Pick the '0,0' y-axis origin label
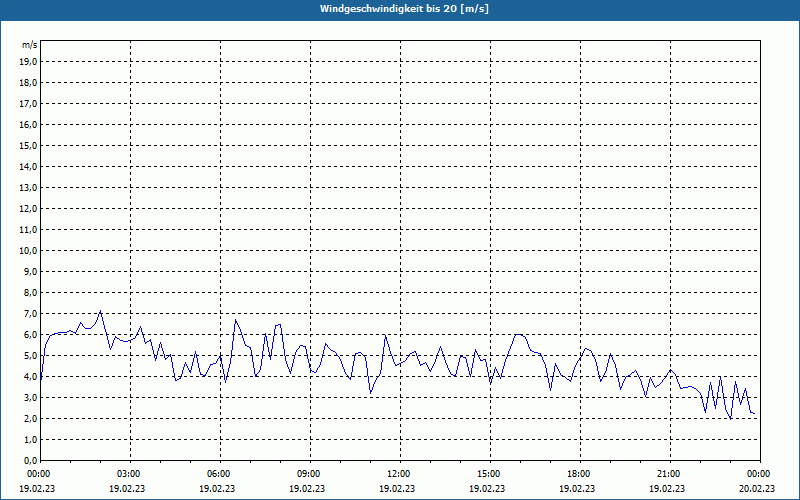 click(30, 461)
